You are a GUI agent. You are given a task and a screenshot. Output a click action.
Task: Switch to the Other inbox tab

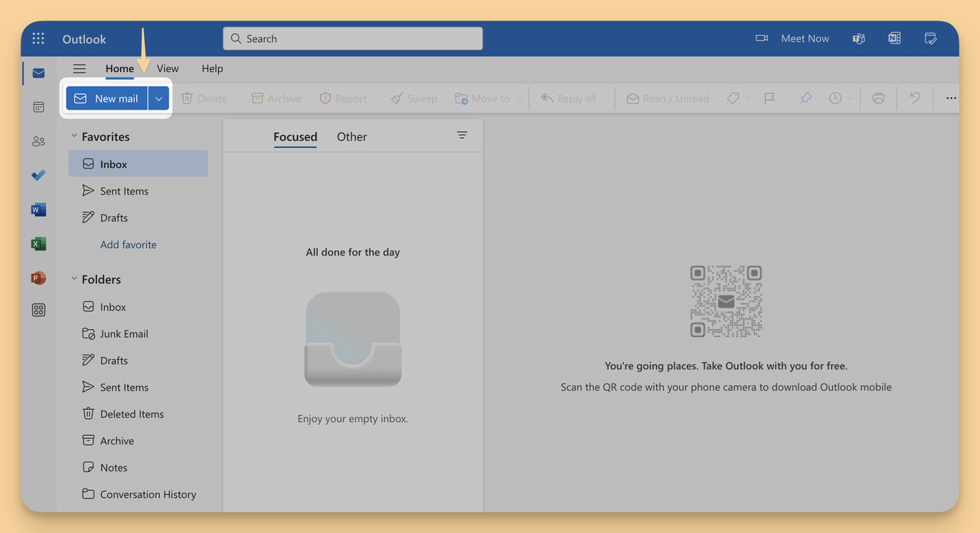tap(351, 136)
